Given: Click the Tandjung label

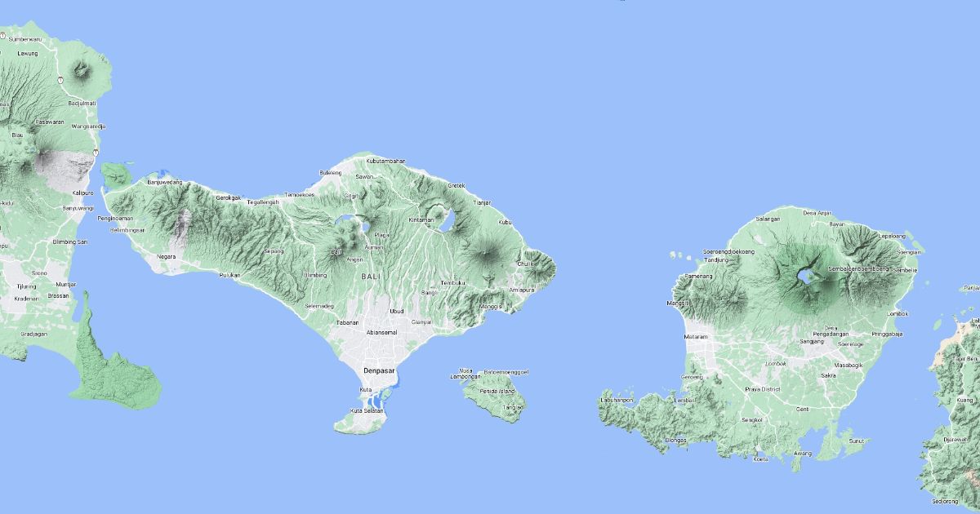Looking at the screenshot, I should tap(715, 260).
